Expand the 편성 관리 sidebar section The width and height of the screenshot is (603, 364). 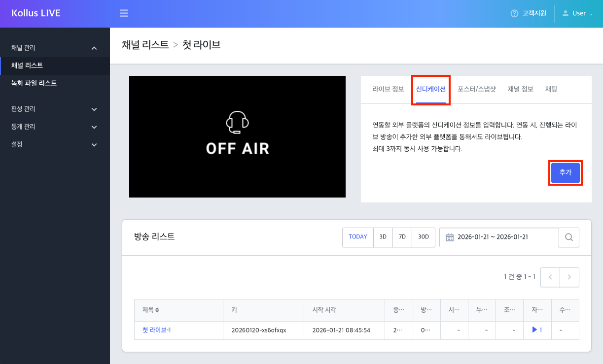55,109
